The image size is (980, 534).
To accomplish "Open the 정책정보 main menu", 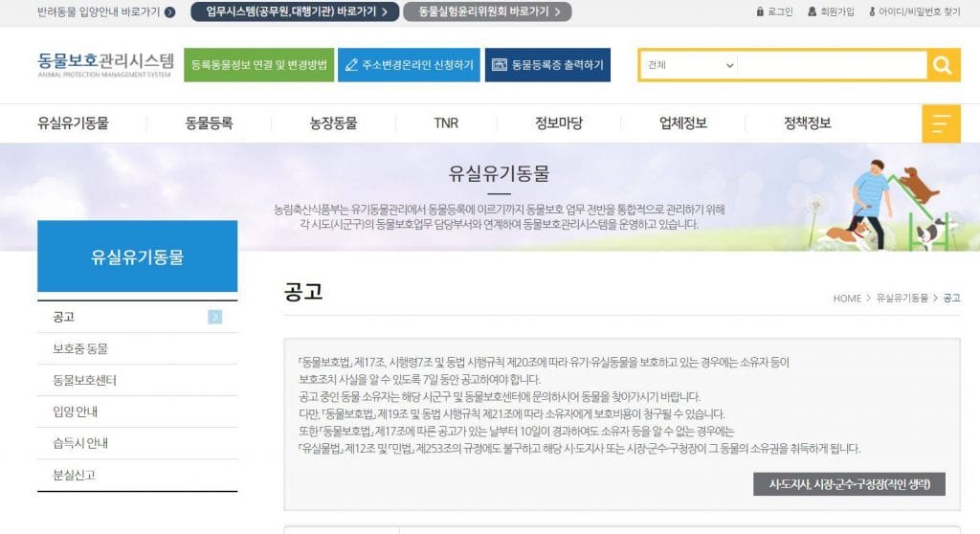I will 808,123.
